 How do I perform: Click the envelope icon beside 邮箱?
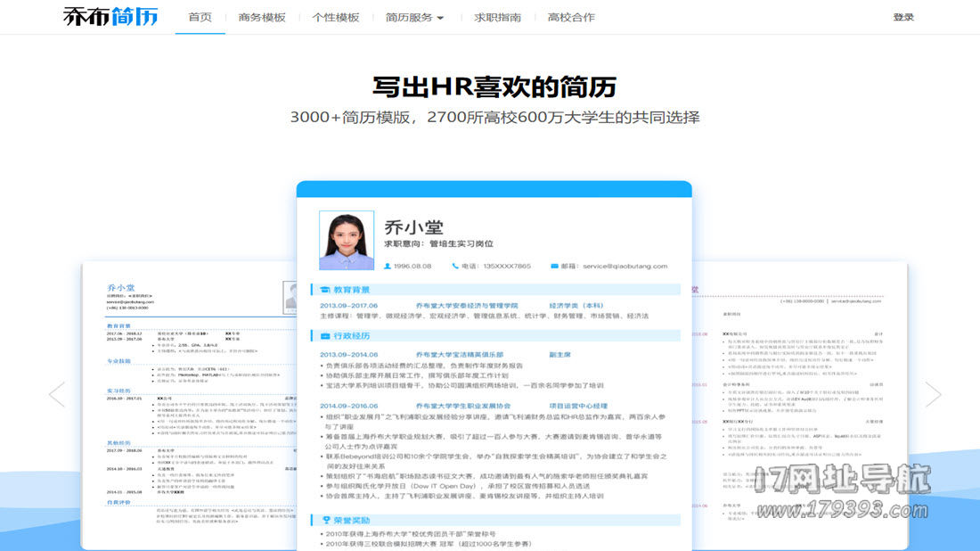point(554,266)
